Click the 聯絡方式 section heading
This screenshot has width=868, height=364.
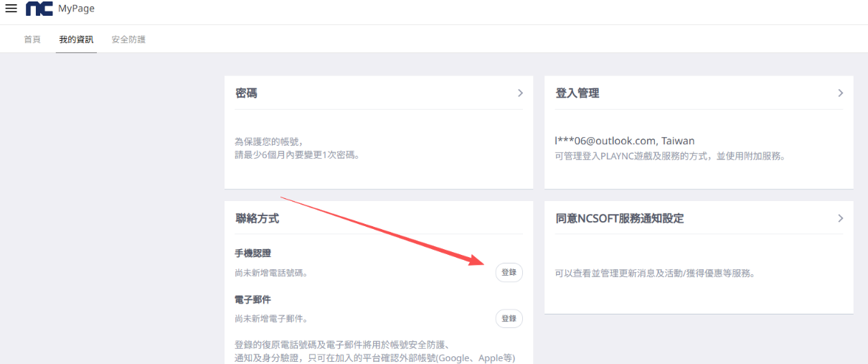click(x=257, y=218)
